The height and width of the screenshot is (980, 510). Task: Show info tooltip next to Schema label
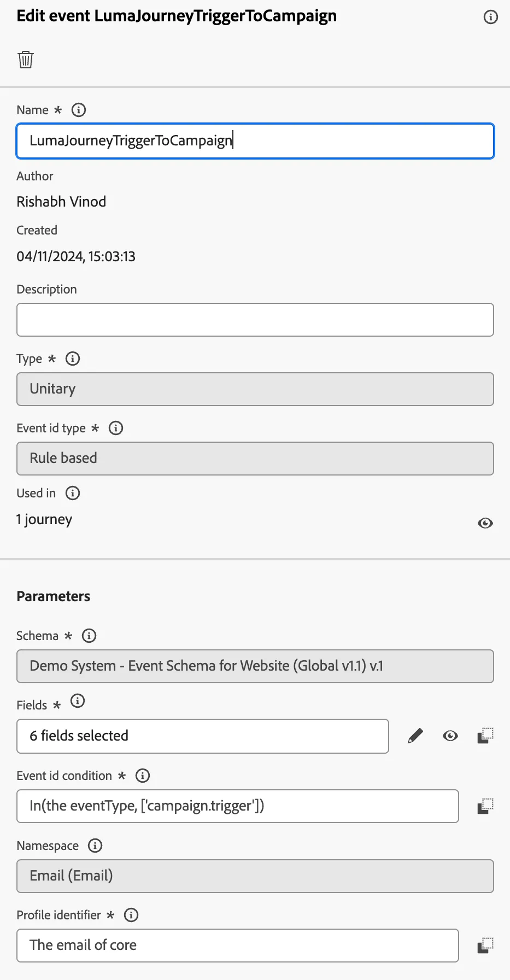tap(89, 636)
